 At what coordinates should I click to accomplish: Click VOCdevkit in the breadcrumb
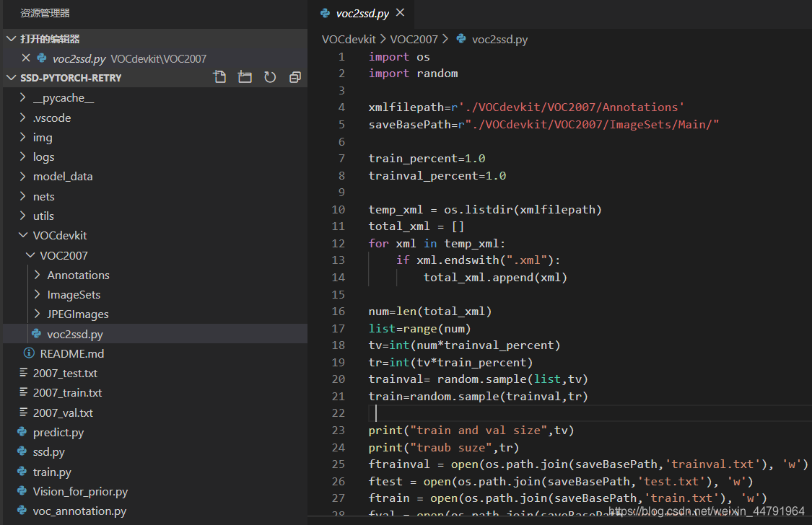coord(349,40)
